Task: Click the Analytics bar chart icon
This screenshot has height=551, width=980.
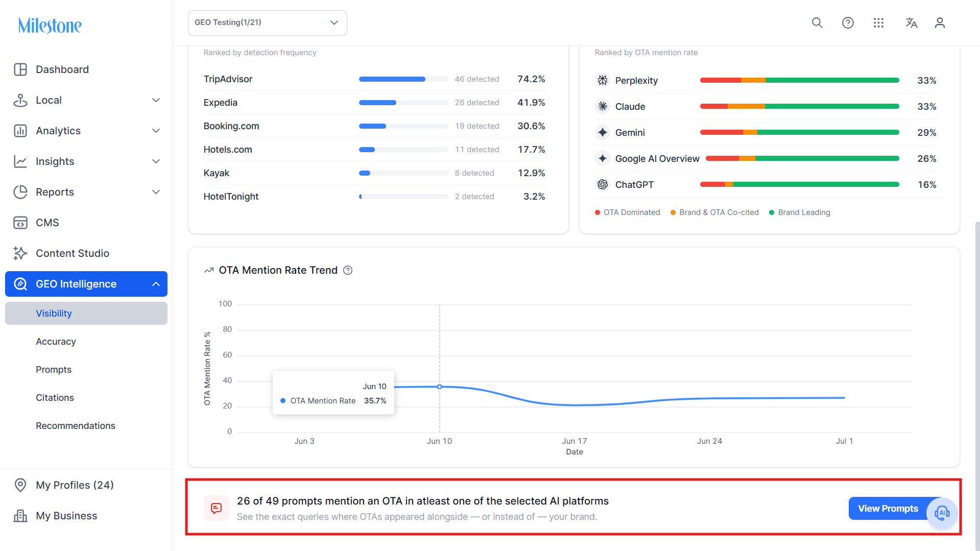Action: [20, 131]
